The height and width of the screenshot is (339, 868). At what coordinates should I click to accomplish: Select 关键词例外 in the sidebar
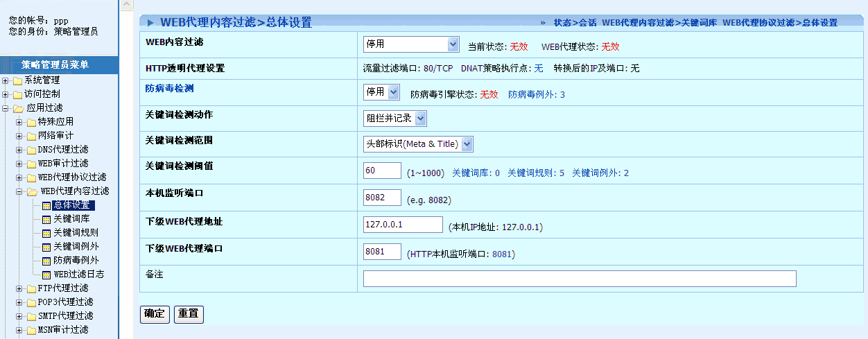(x=76, y=247)
